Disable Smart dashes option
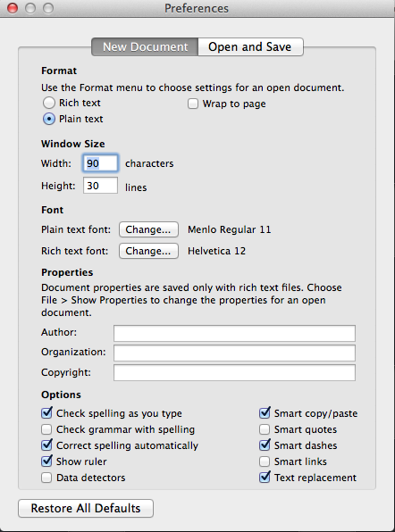 click(265, 445)
